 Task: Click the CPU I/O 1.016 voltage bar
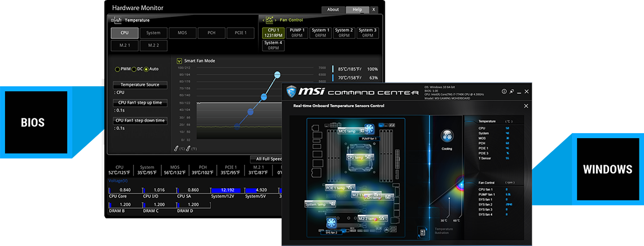tap(159, 190)
